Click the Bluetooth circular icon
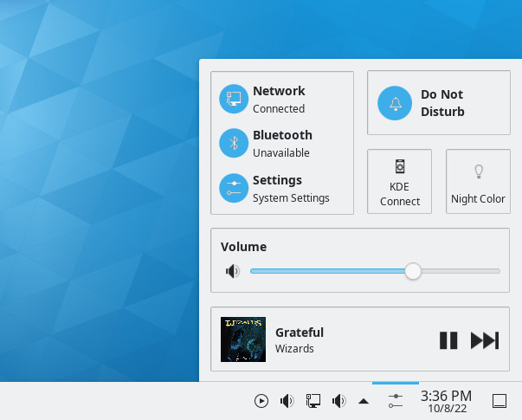Image resolution: width=522 pixels, height=420 pixels. click(234, 143)
